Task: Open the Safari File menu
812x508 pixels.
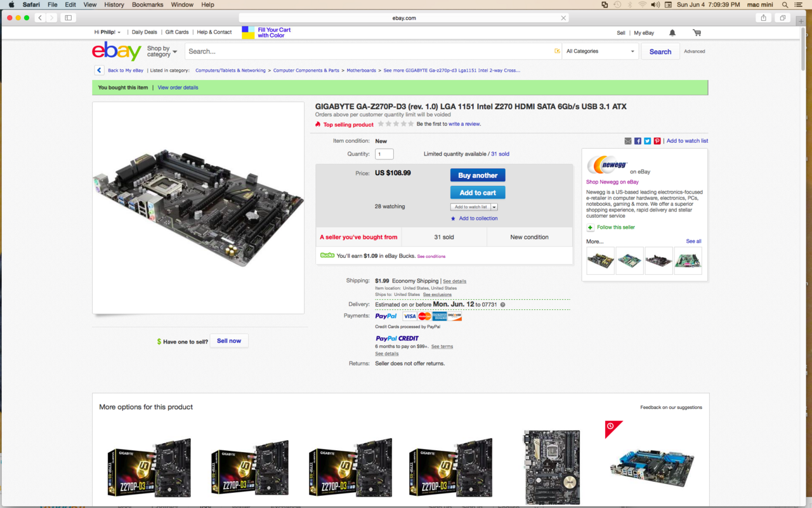Action: 53,4
